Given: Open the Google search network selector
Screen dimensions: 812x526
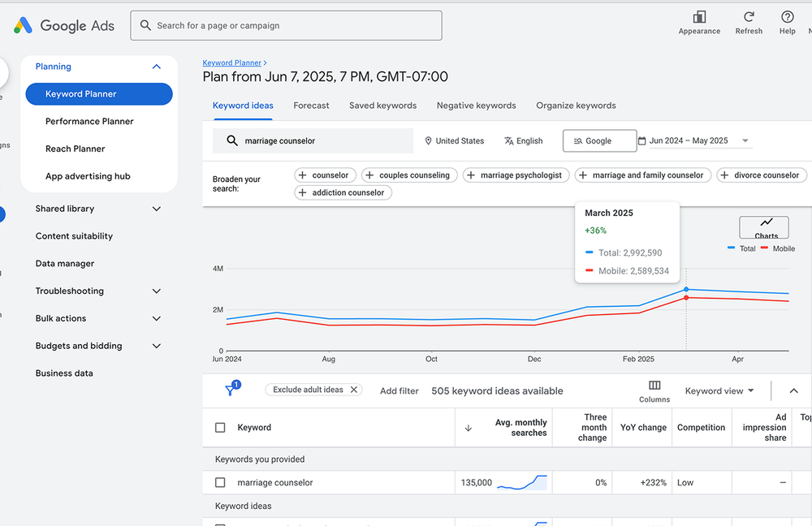Looking at the screenshot, I should (x=600, y=140).
